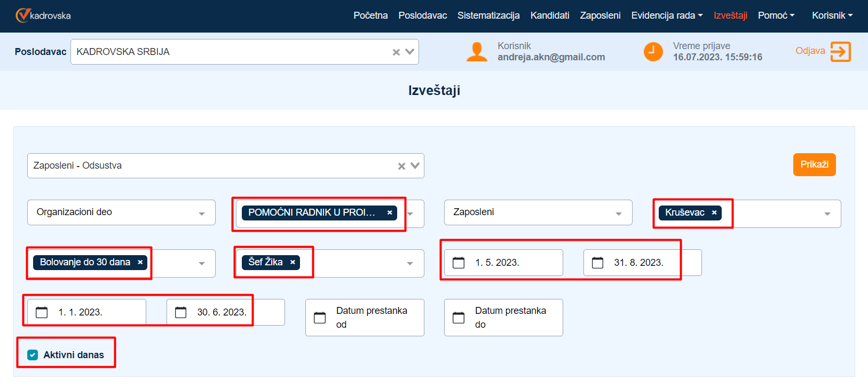Click calendar icon for 1. 5. 2023. date
This screenshot has width=868, height=387.
(x=459, y=263)
